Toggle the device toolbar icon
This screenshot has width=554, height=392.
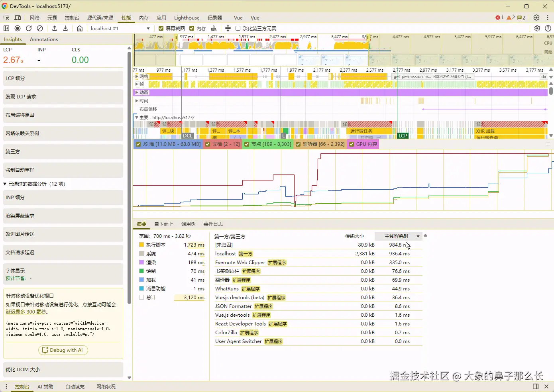18,18
